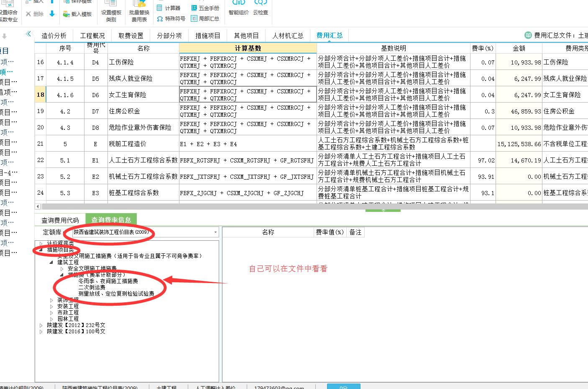Click 计算基数 cell of 女工生育保险 row
This screenshot has width=588, height=389.
(248, 95)
